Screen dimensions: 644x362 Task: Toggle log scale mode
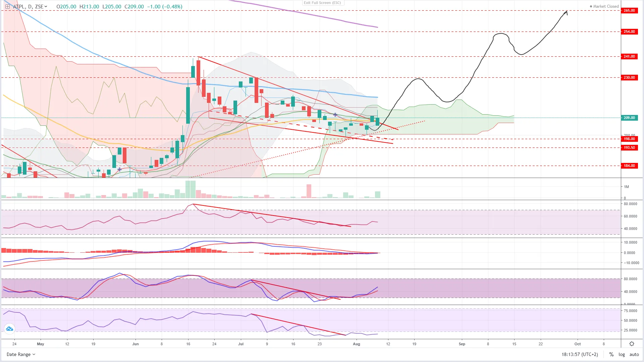tap(622, 354)
